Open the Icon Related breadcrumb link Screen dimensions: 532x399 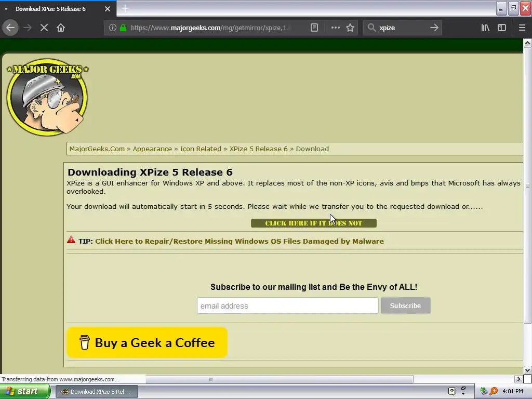[201, 149]
